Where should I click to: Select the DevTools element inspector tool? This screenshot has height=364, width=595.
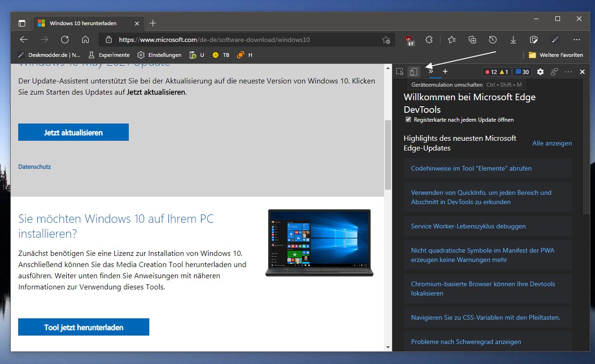pos(399,72)
